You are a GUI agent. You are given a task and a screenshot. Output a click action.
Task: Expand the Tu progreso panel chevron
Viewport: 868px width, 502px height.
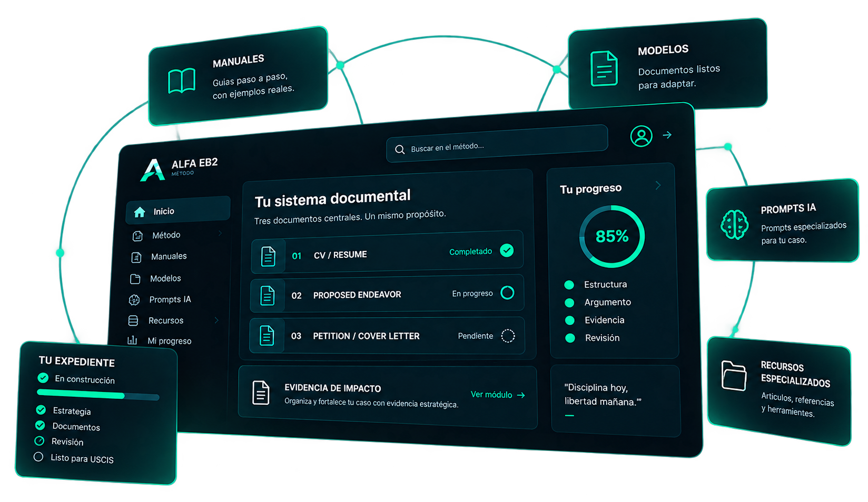[658, 185]
